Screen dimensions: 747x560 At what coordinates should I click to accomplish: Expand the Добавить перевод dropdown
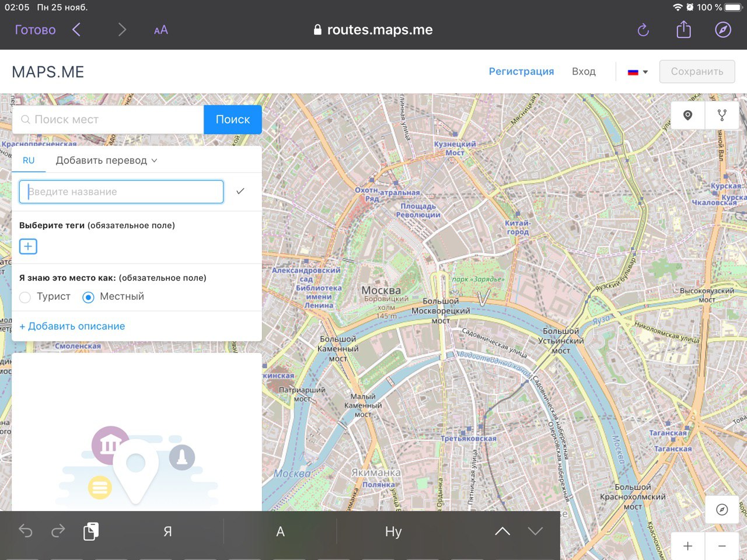pos(106,160)
